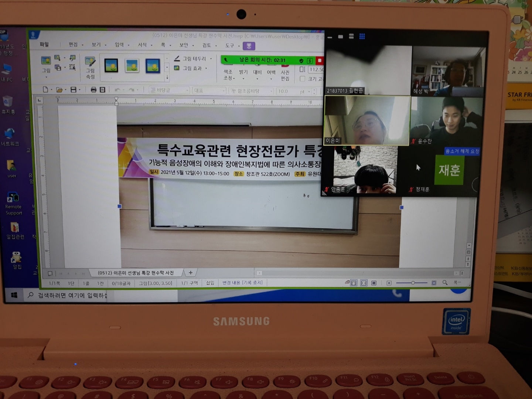Click the print preview icon

click(x=103, y=90)
